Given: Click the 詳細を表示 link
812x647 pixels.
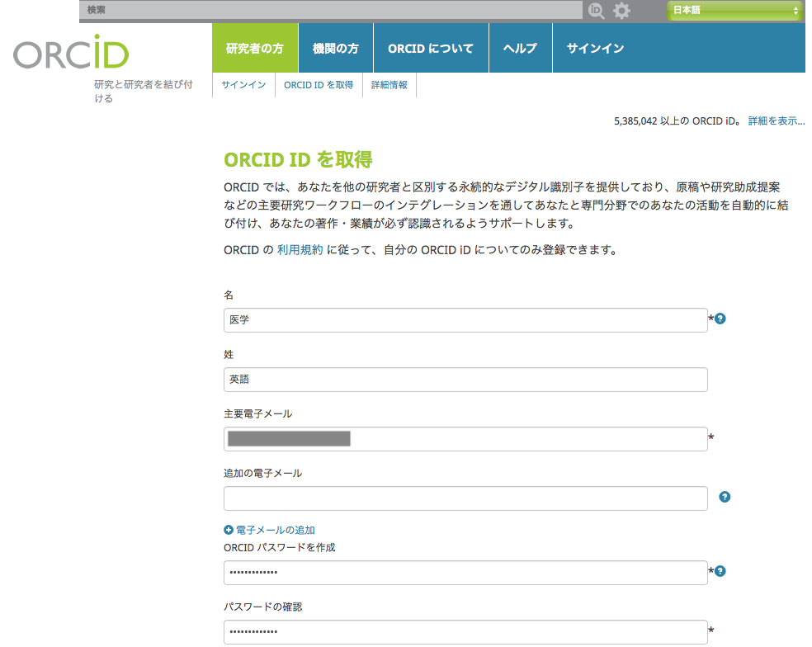Looking at the screenshot, I should [x=777, y=121].
